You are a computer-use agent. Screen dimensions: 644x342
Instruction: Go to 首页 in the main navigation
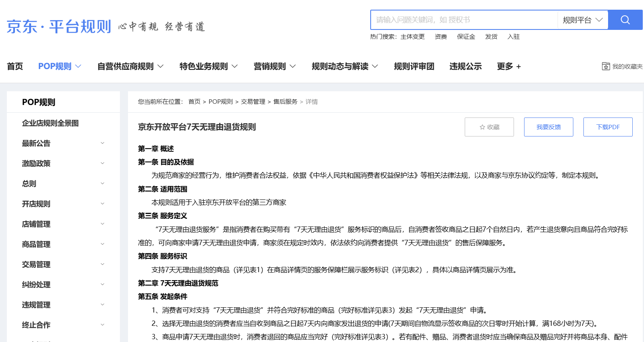tap(15, 66)
